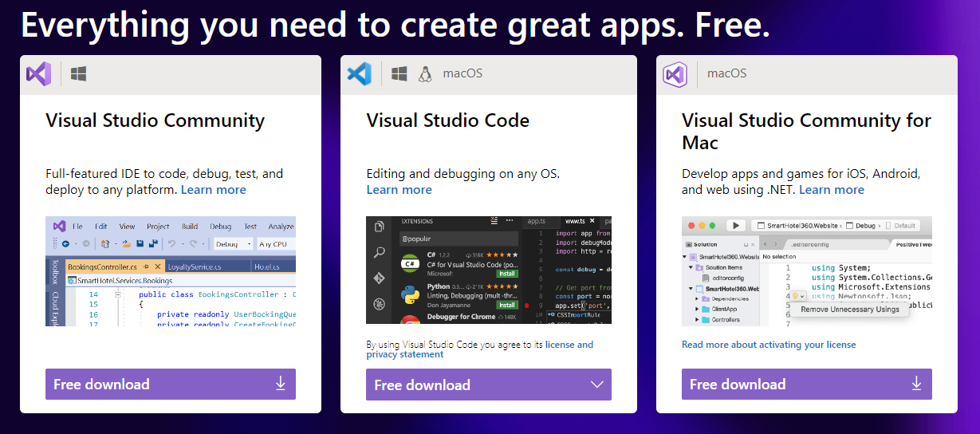Open Learn more link for Visual Studio Community
Screen dimensions: 980x434
click(x=214, y=190)
